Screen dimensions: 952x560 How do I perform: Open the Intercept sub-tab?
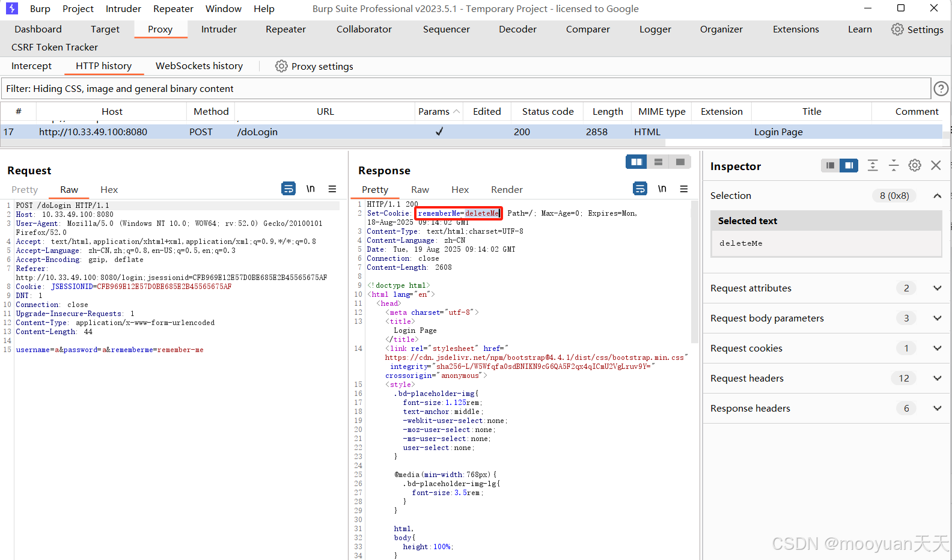click(31, 66)
